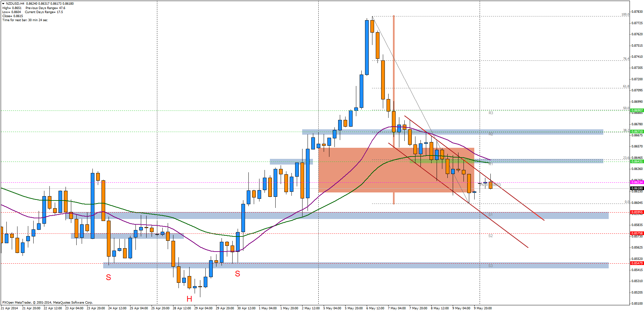Click the Fibonacci 100.0 level label
The image size is (644, 311).
(625, 14)
